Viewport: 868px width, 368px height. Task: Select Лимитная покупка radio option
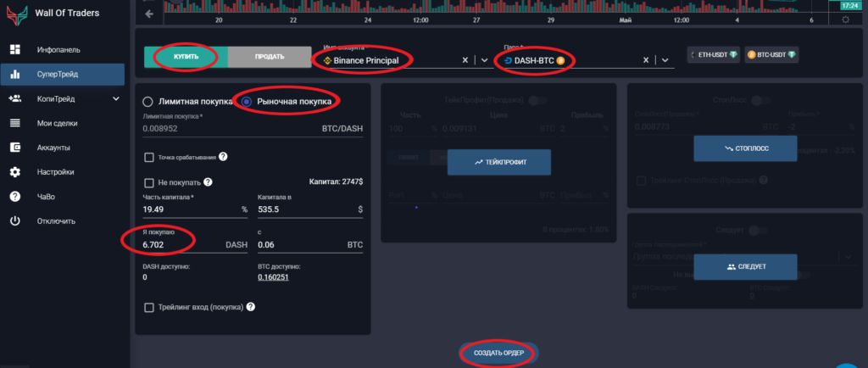tap(147, 102)
